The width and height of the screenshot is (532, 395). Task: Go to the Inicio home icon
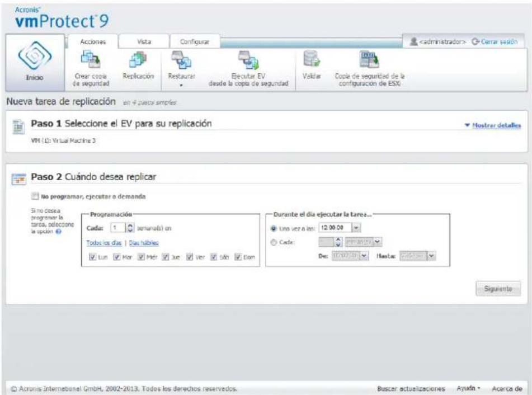click(35, 56)
